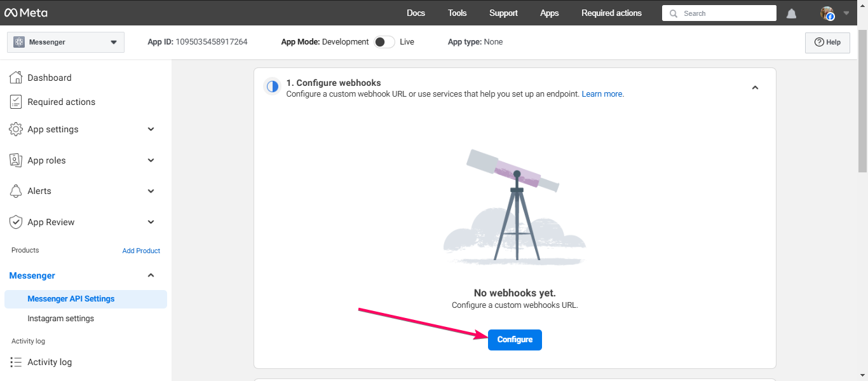Click the Alerts bell in sidebar
This screenshot has height=381, width=868.
click(16, 191)
